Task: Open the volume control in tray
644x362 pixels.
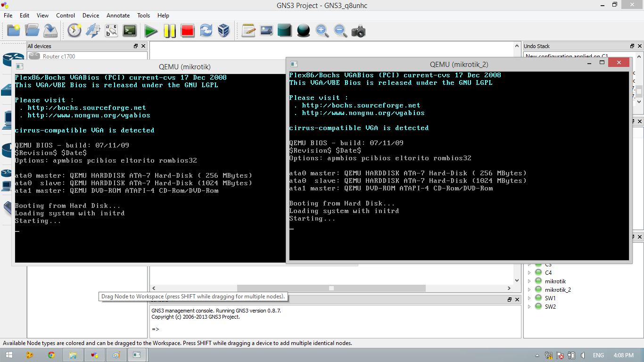Action: pyautogui.click(x=583, y=355)
